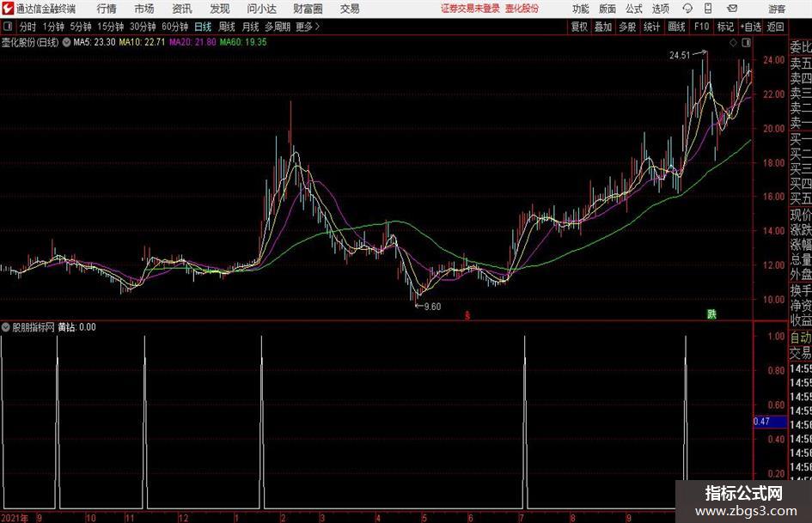Switch to 15分钟 period
The height and width of the screenshot is (523, 812).
[x=111, y=27]
